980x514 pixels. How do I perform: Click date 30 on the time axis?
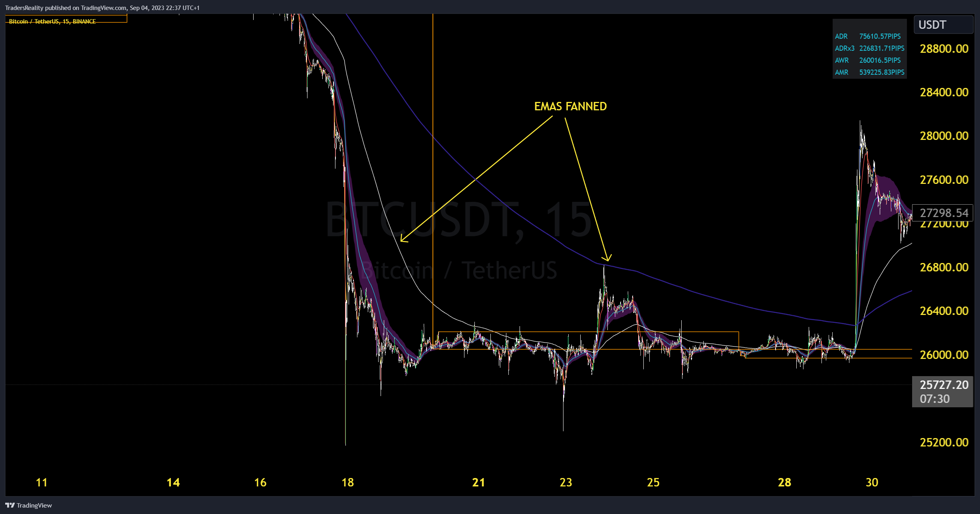point(872,482)
